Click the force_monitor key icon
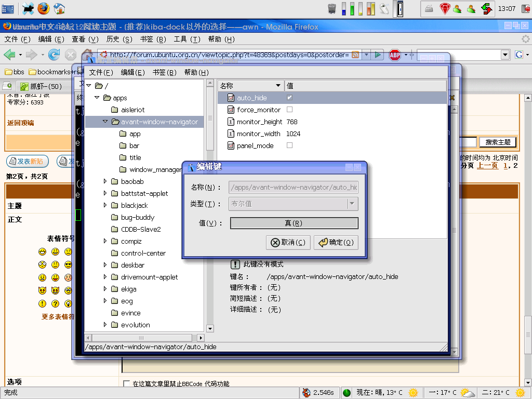Image resolution: width=532 pixels, height=399 pixels. [x=231, y=110]
